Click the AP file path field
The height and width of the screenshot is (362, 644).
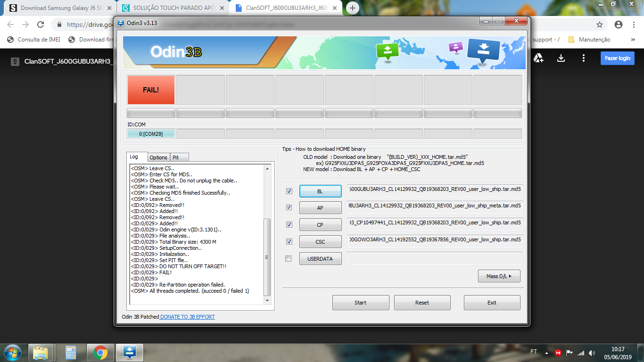[x=434, y=207]
